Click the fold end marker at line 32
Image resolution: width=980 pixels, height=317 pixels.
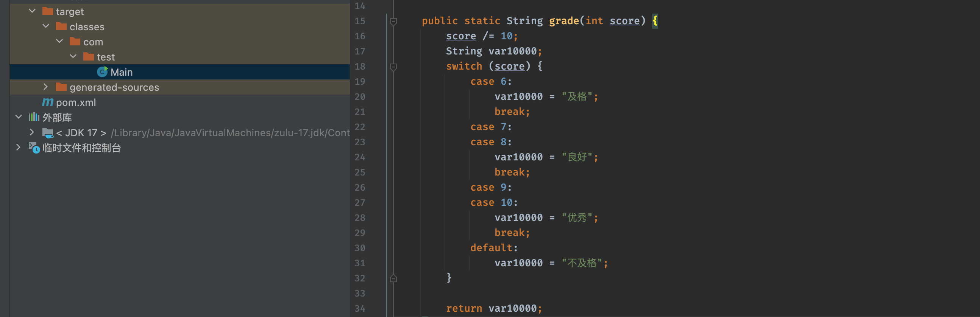click(394, 278)
